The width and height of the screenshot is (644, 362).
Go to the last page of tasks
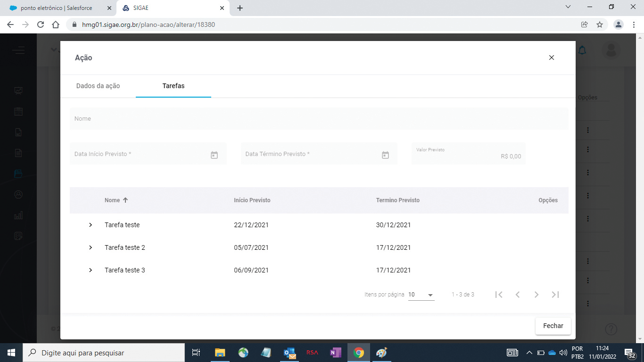555,295
